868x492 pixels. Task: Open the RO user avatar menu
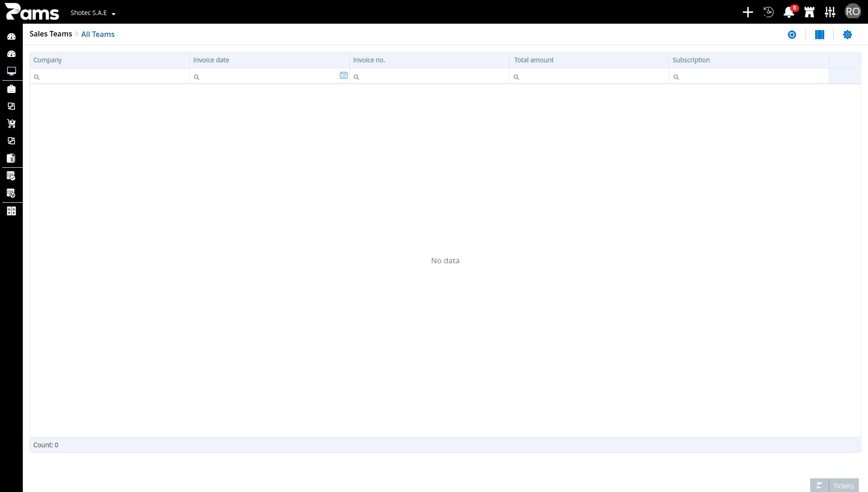pos(853,12)
